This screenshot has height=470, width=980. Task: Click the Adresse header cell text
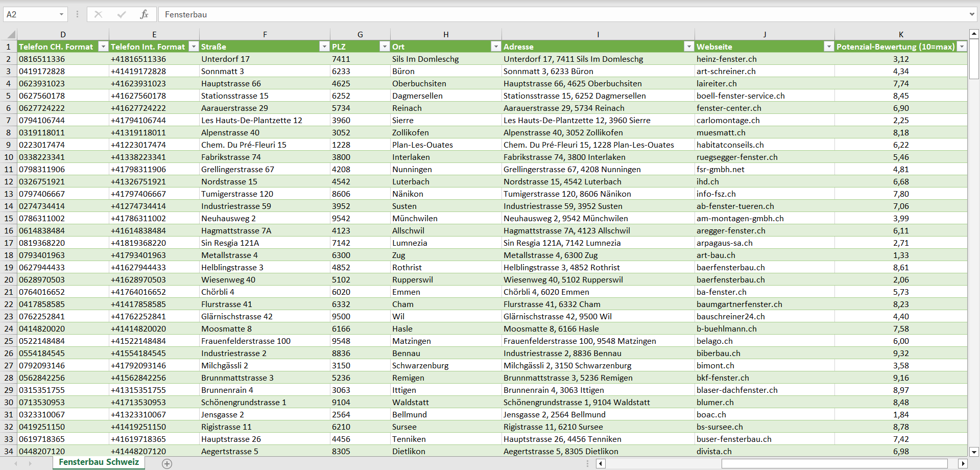pos(518,46)
